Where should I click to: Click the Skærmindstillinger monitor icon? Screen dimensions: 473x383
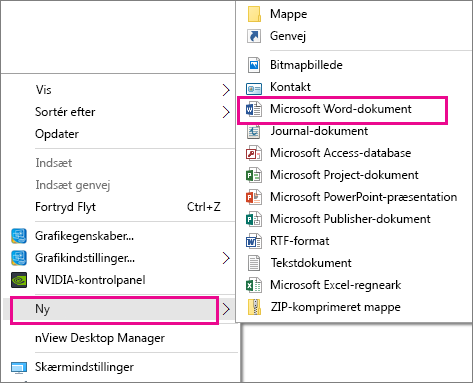point(19,367)
